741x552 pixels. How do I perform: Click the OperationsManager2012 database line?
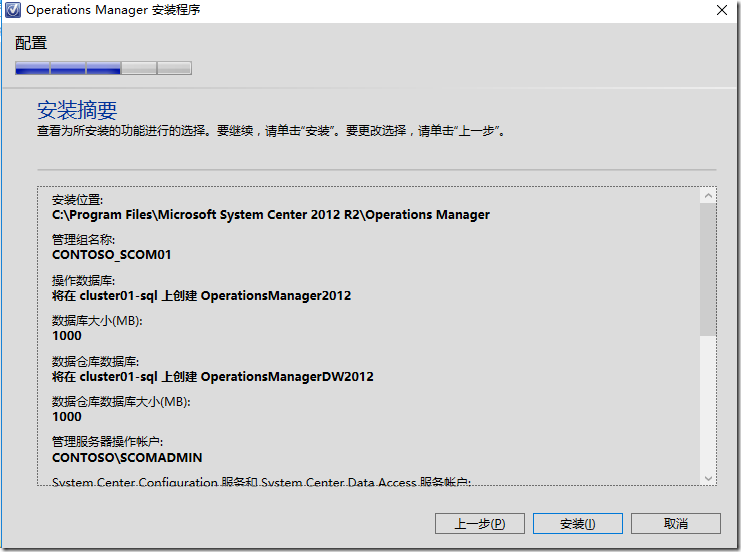(201, 296)
